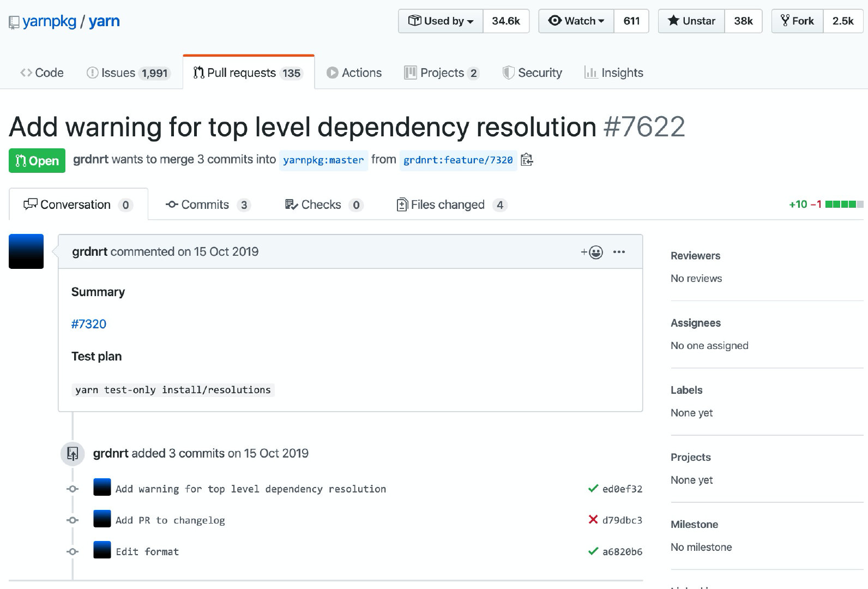Go to the Issues tab
The width and height of the screenshot is (868, 589).
[x=118, y=73]
